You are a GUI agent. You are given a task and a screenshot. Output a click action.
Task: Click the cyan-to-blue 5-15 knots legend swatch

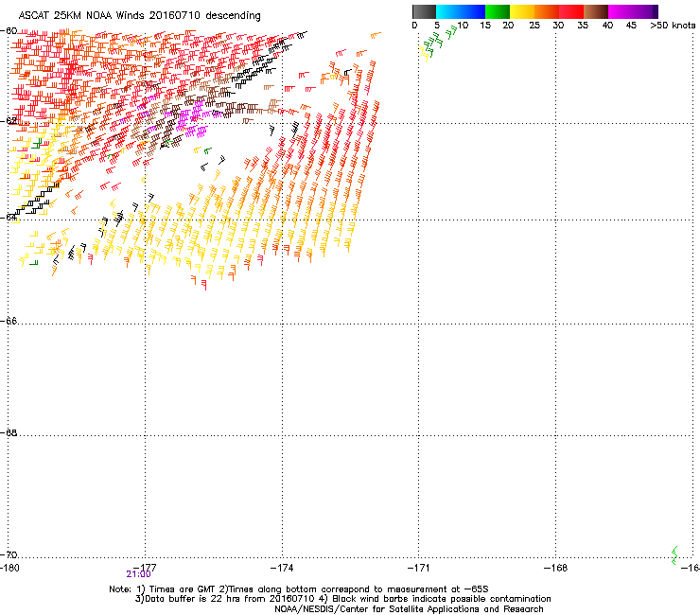461,11
